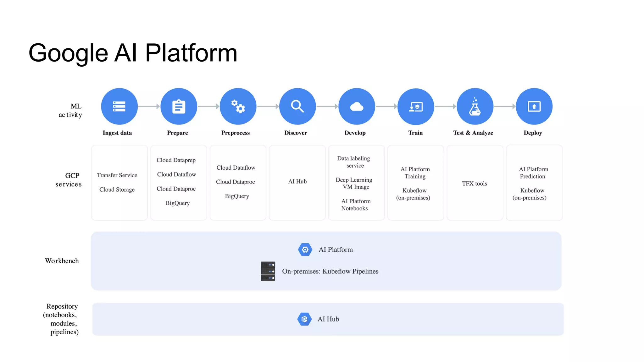This screenshot has width=644, height=362.
Task: Click 'AI Hub' in the Discover card
Action: tap(297, 182)
